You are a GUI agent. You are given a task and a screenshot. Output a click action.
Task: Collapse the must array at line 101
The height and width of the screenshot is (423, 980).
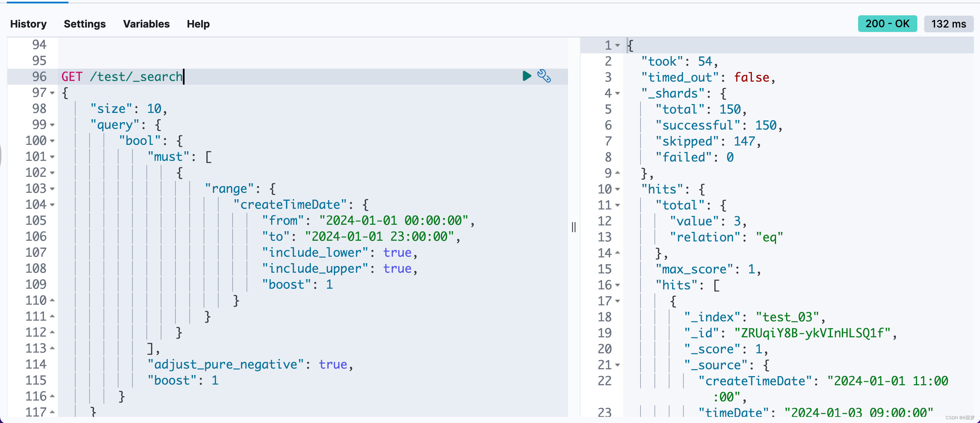pyautogui.click(x=52, y=157)
